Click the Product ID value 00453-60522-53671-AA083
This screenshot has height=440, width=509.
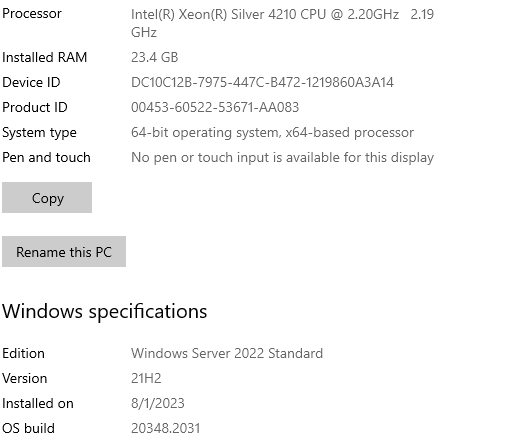coord(215,107)
